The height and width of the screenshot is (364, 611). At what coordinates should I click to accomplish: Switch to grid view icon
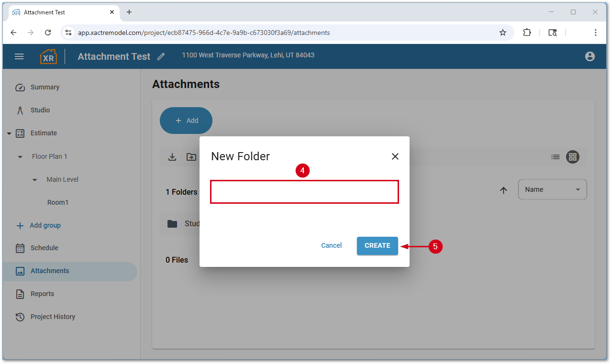(x=573, y=157)
